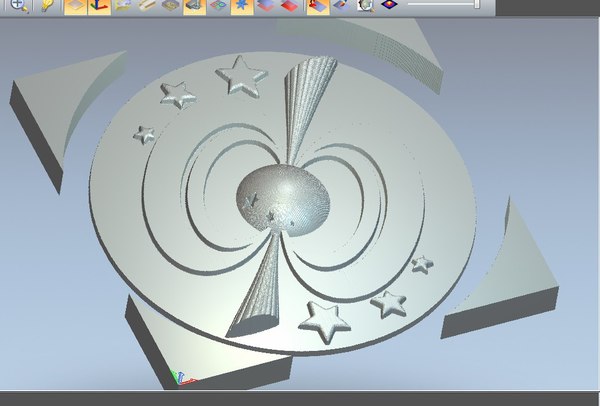Click the red flat layer icon
600x406 pixels.
coord(290,6)
